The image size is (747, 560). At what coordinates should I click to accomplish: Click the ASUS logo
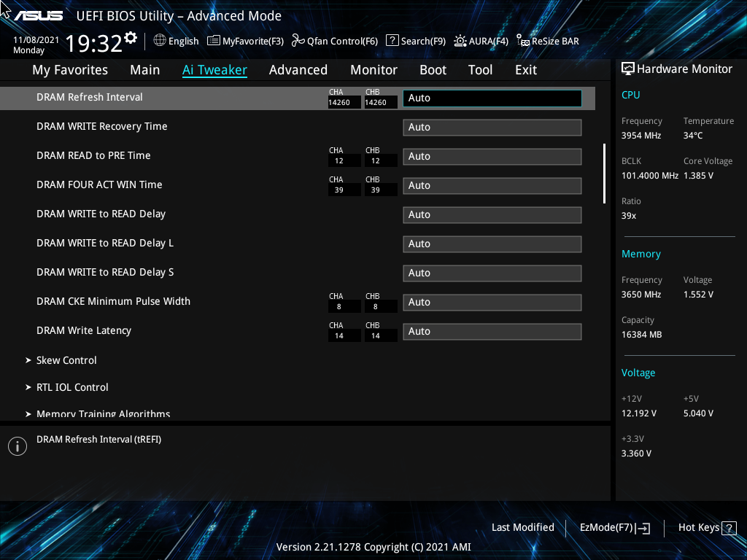pos(38,16)
